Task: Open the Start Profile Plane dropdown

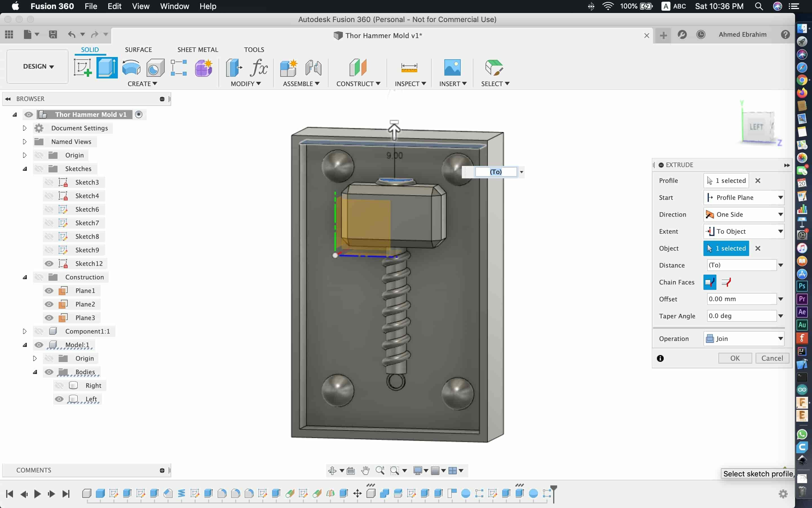Action: [x=743, y=198]
